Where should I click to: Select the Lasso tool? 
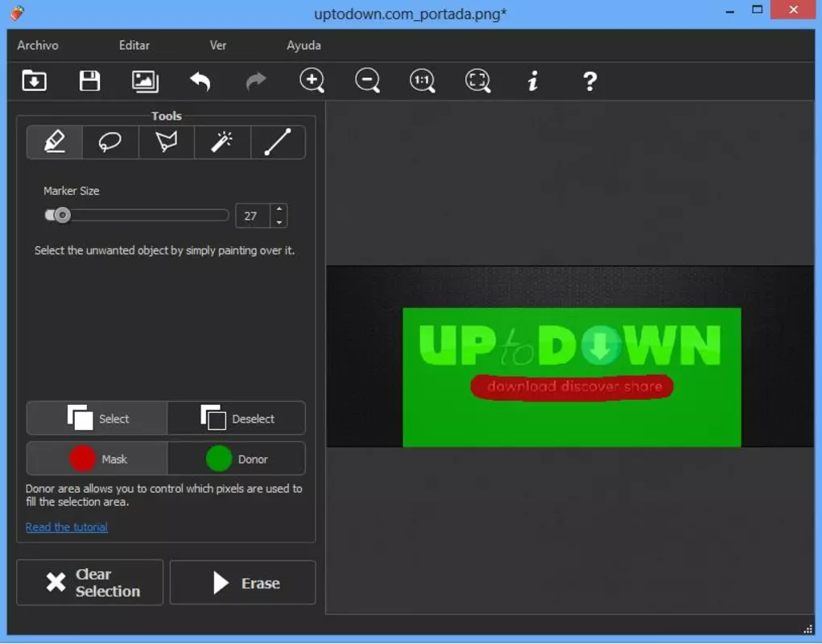coord(110,142)
